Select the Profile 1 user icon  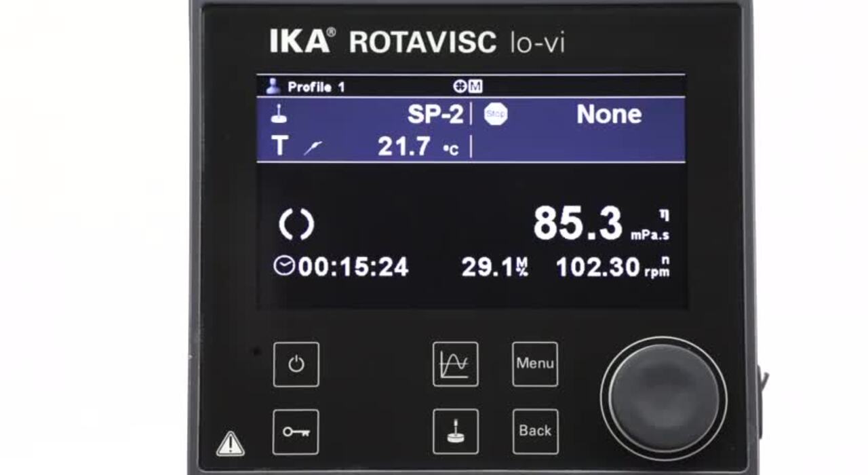click(x=273, y=86)
